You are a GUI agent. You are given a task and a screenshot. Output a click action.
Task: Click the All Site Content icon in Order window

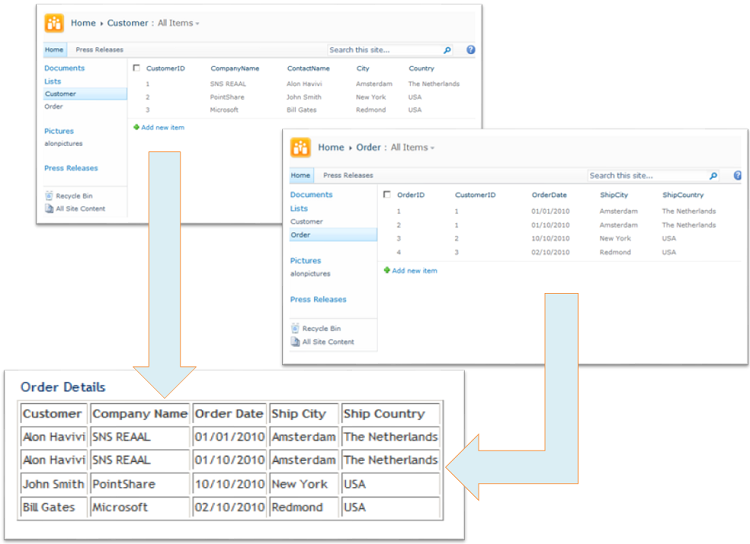pyautogui.click(x=296, y=342)
